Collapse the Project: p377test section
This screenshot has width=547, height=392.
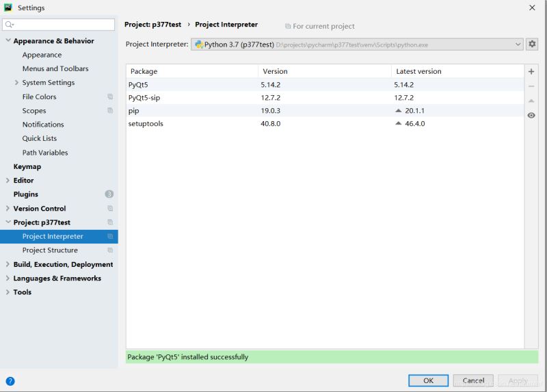coord(8,222)
